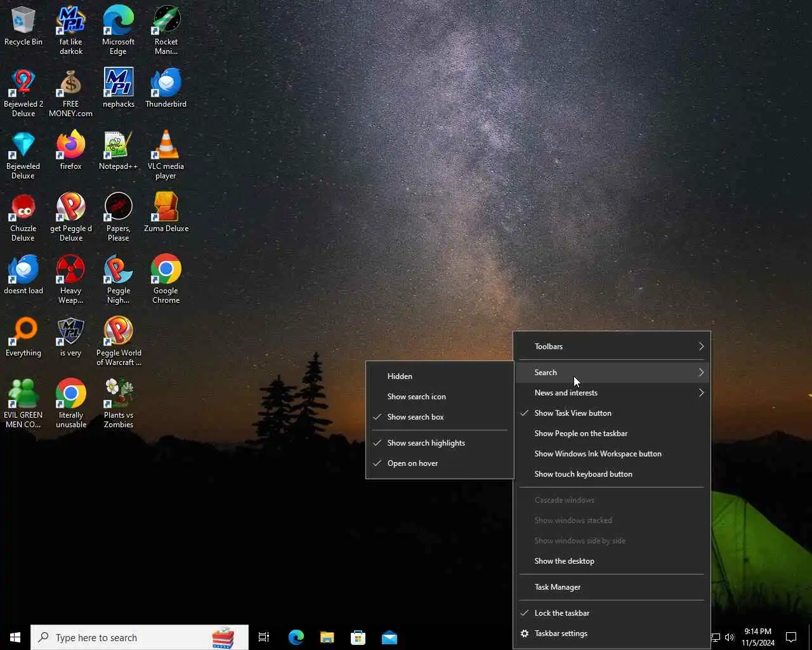Image resolution: width=812 pixels, height=650 pixels.
Task: Select the Plants vs Zombies desktop icon
Action: [x=119, y=404]
